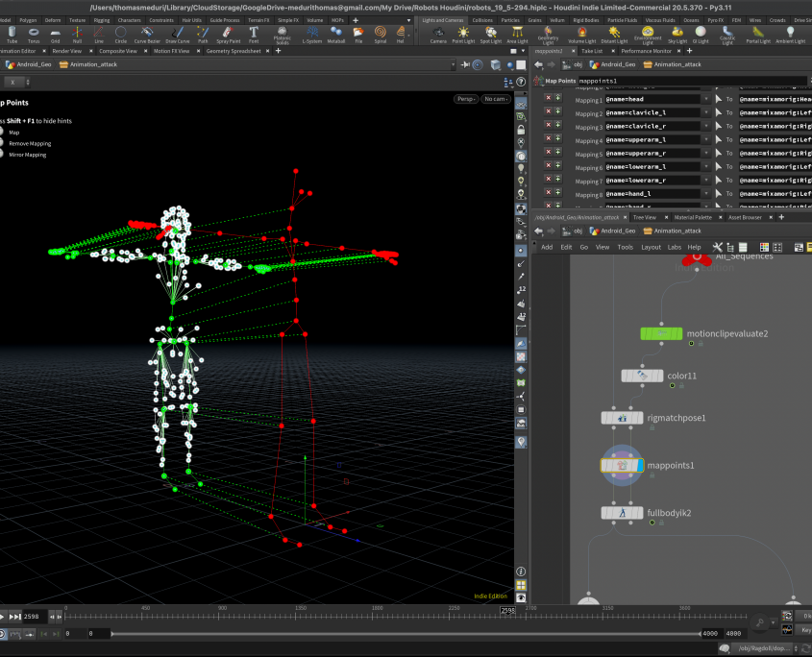Select the Curve Bezier shelf tool
Viewport: 812px width, 657px height.
(149, 35)
